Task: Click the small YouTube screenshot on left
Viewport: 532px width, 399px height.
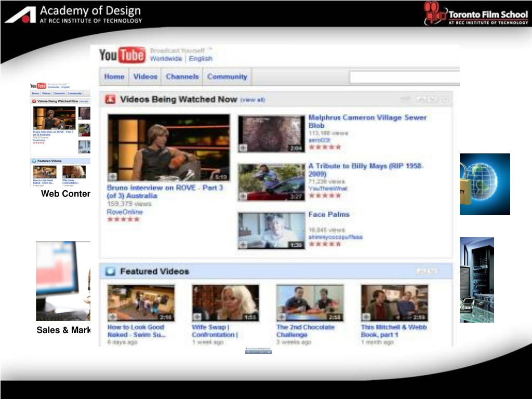Action: tap(60, 135)
